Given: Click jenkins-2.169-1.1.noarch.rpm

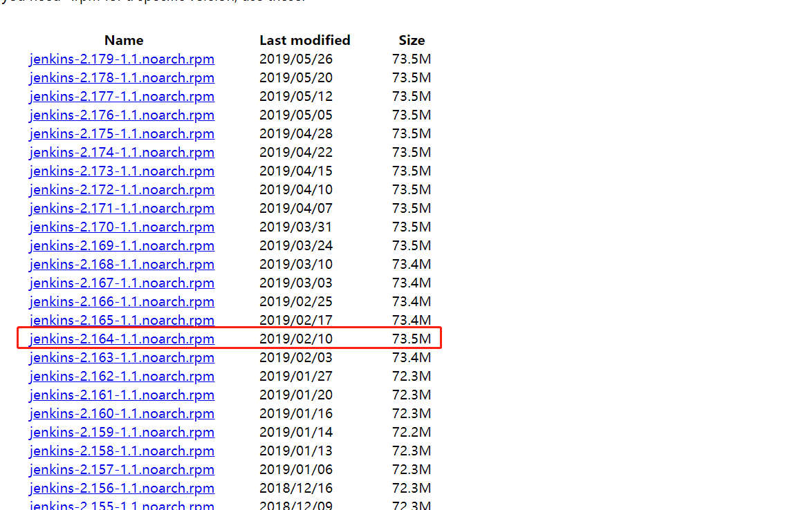Looking at the screenshot, I should click(122, 245).
